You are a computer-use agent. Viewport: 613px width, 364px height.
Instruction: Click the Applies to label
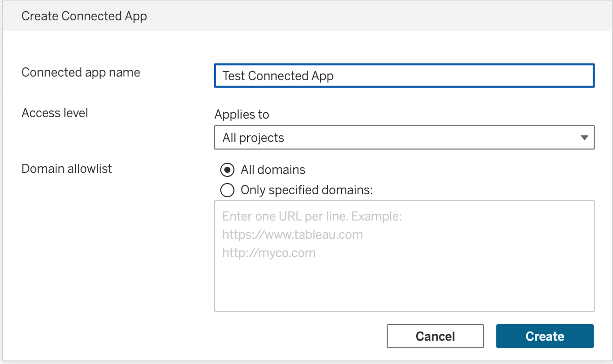click(242, 114)
